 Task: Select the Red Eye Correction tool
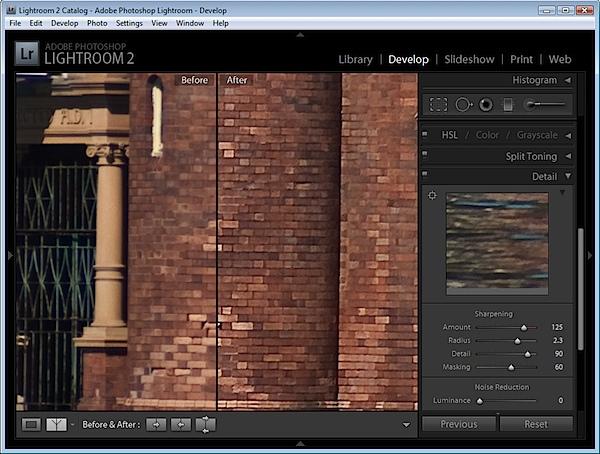(x=486, y=105)
